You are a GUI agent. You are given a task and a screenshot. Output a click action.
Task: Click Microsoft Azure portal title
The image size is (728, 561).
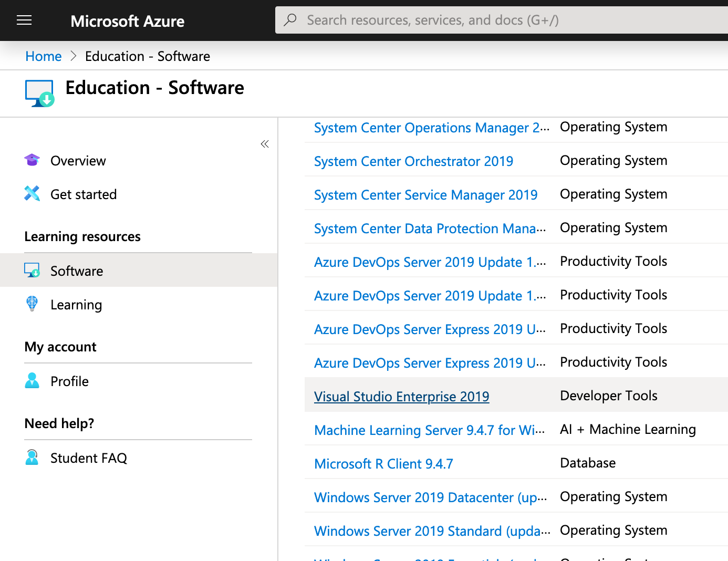click(128, 21)
